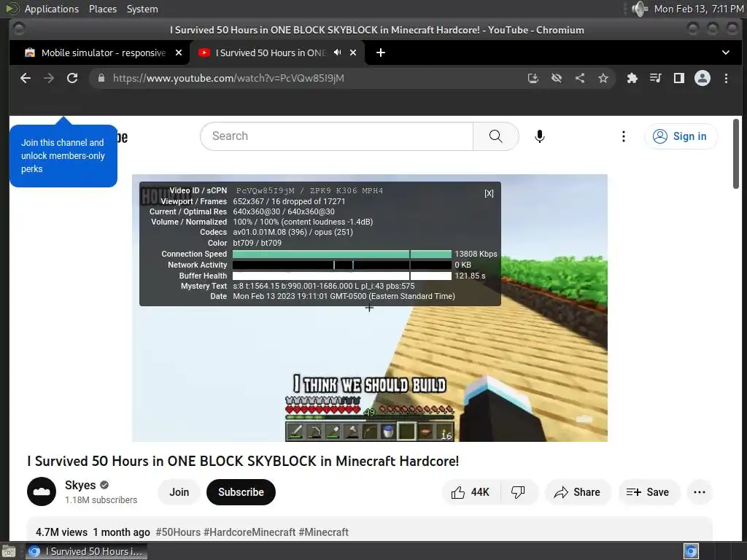Subscribe to Skyes channel
The image size is (747, 560).
(x=241, y=492)
